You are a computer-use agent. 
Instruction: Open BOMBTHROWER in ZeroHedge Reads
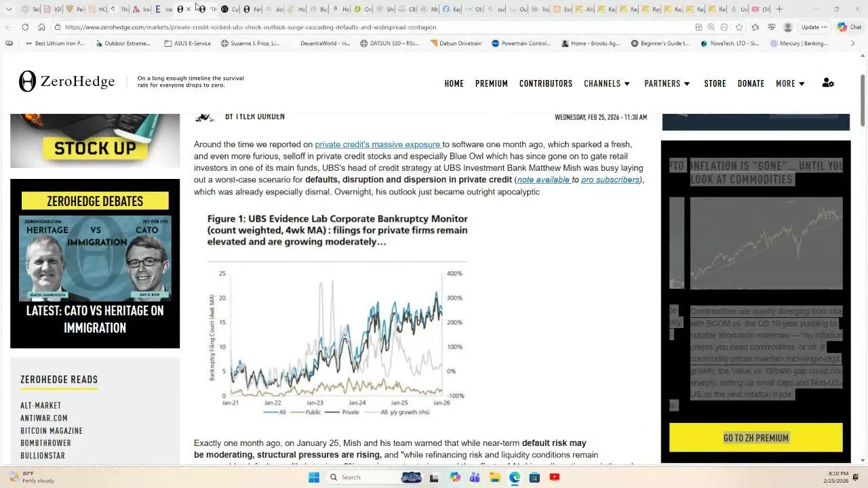click(x=45, y=443)
